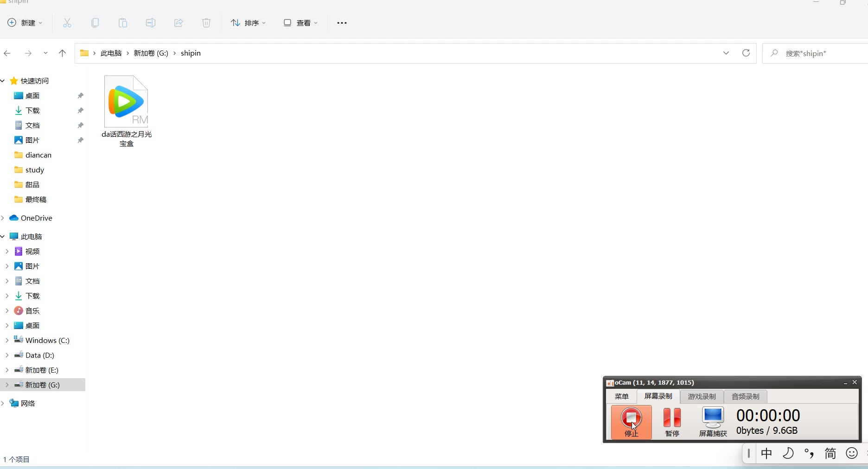Switch to oCam 游戏录制 tab

point(702,397)
